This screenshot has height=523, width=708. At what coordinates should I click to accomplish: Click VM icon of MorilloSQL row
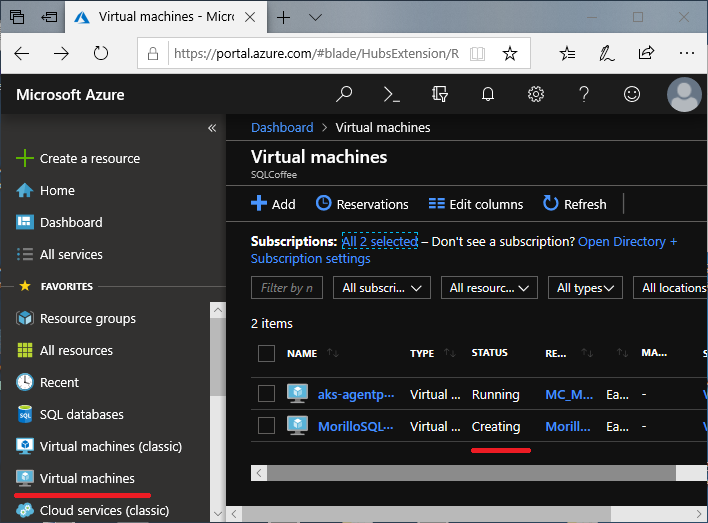point(298,426)
